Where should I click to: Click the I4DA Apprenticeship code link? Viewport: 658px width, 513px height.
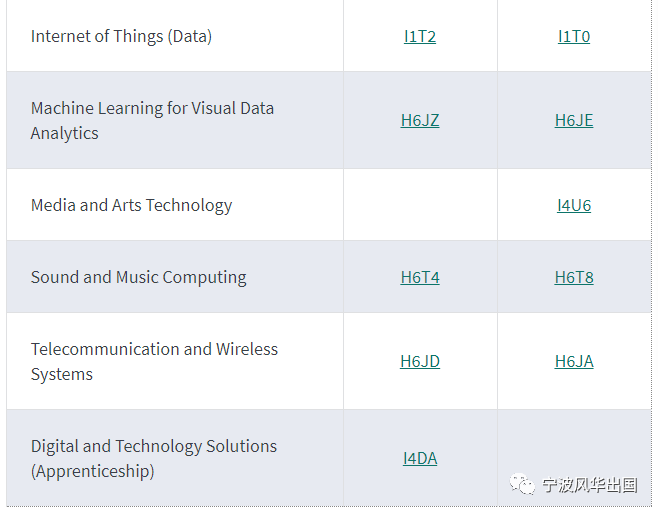[420, 458]
